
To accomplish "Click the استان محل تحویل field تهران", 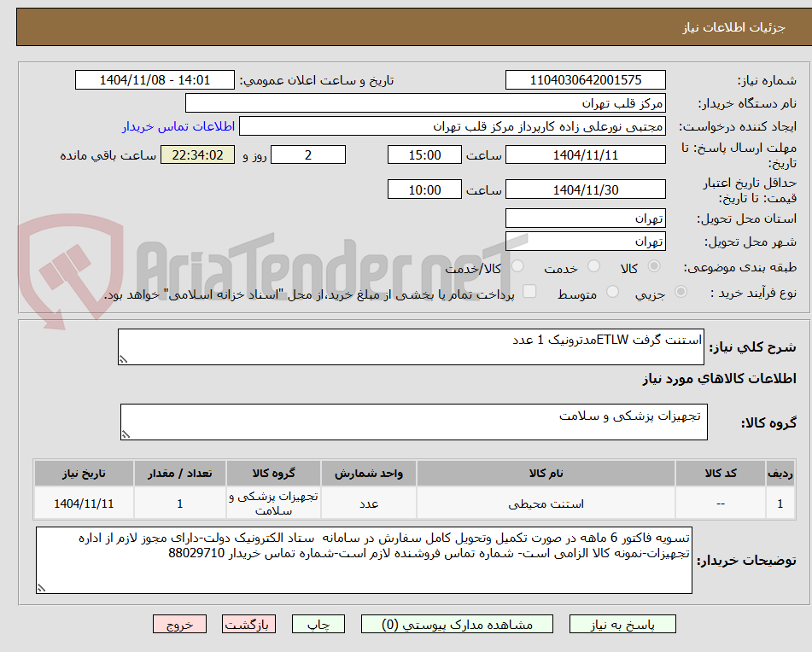I will (585, 218).
